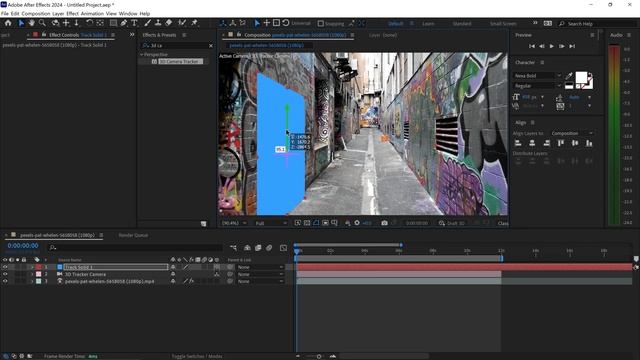Click the eyedropper in Character panel

[569, 76]
